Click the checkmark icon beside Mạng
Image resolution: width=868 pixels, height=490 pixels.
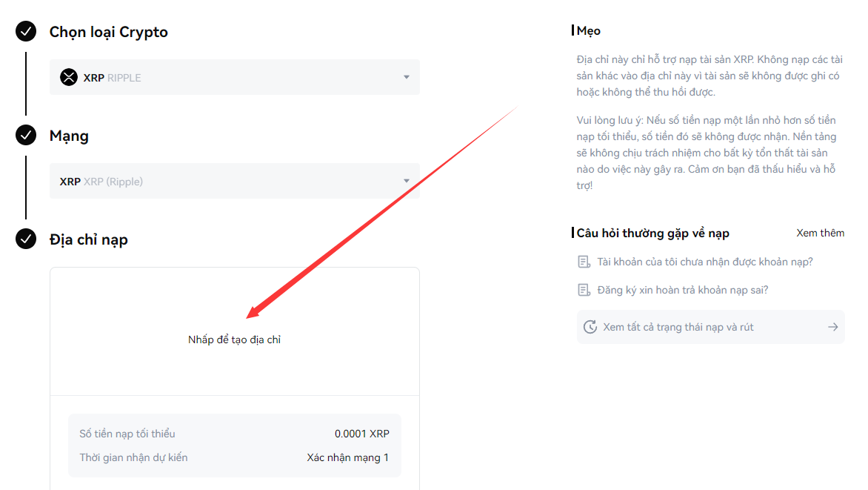(x=26, y=136)
